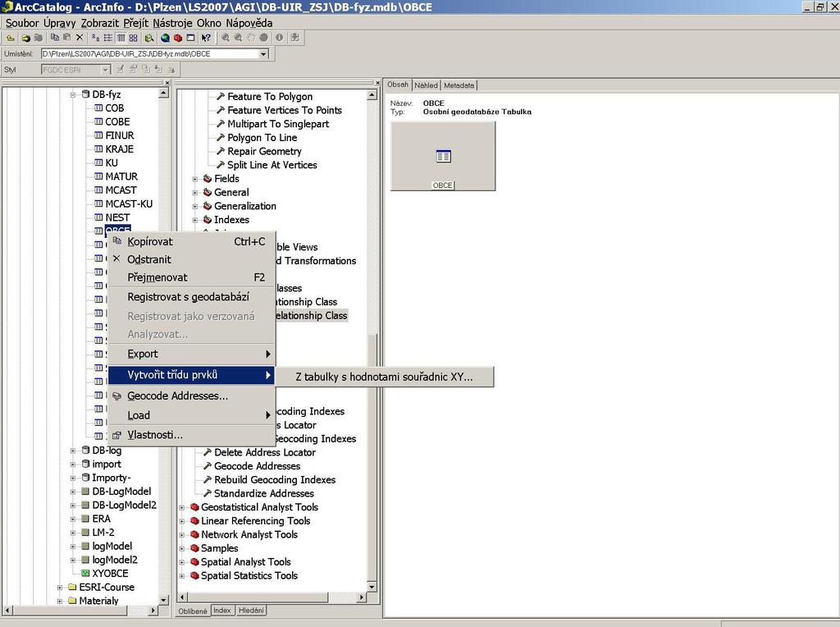Screen dimensions: 840x627
Task: Click the Create Thumbnail icon
Action: click(294, 38)
